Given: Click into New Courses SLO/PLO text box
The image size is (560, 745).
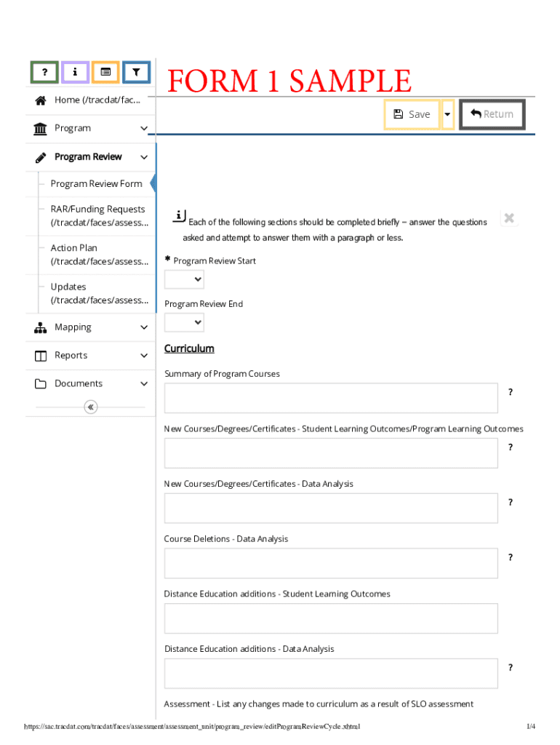Looking at the screenshot, I should click(331, 453).
